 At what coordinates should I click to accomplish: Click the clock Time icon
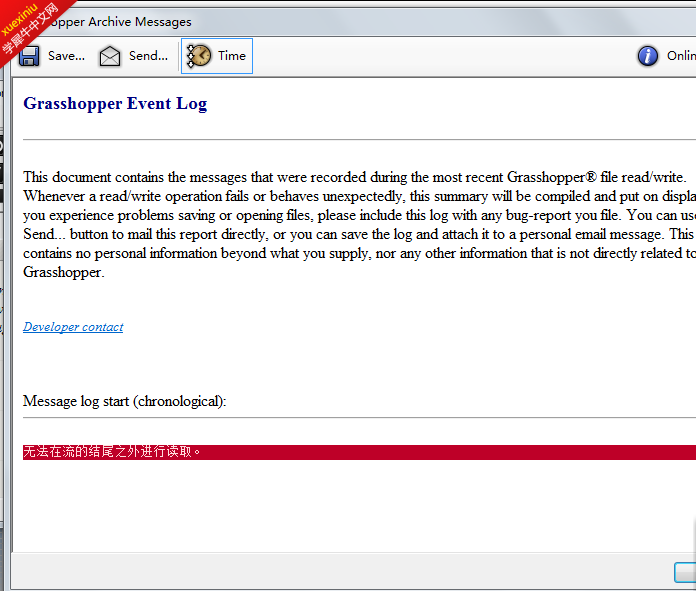coord(198,56)
